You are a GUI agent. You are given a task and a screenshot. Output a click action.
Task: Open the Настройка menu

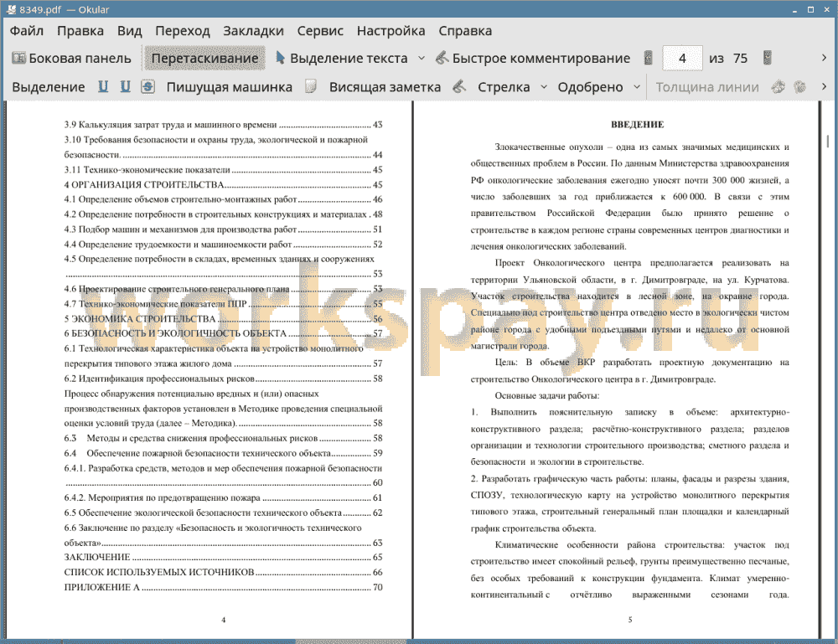click(x=391, y=31)
